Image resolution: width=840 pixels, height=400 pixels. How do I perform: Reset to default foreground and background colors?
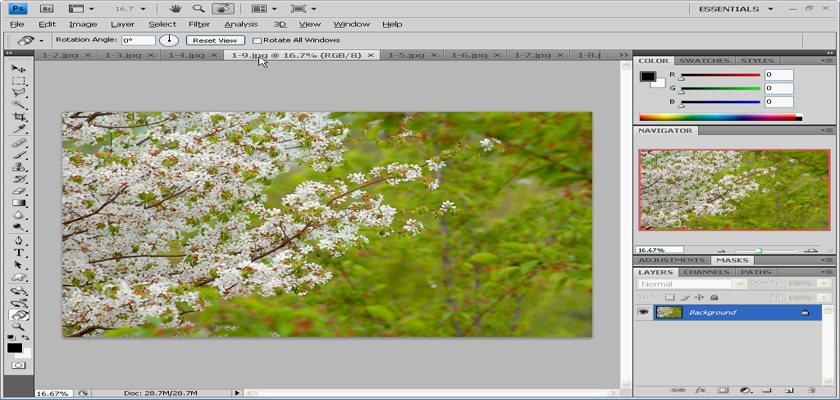click(11, 338)
